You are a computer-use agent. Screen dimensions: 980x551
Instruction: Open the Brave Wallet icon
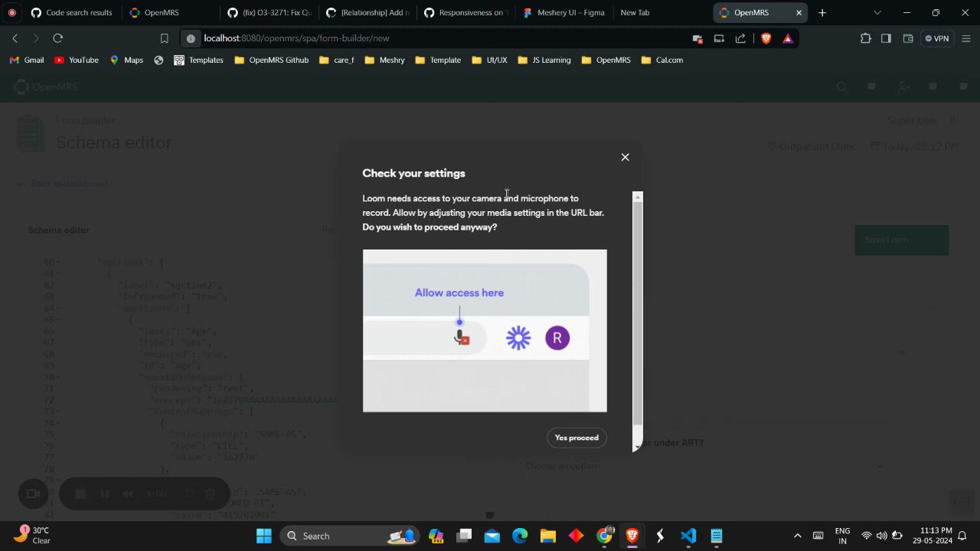pos(907,38)
